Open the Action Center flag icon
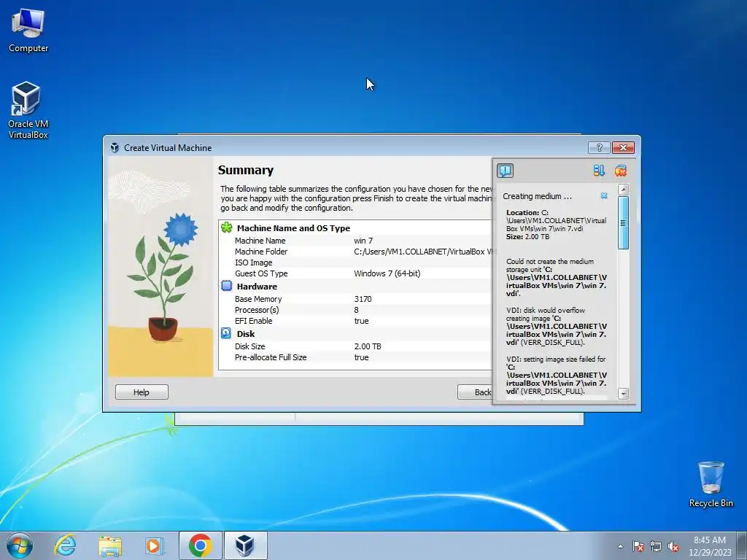This screenshot has height=560, width=747. 638,546
